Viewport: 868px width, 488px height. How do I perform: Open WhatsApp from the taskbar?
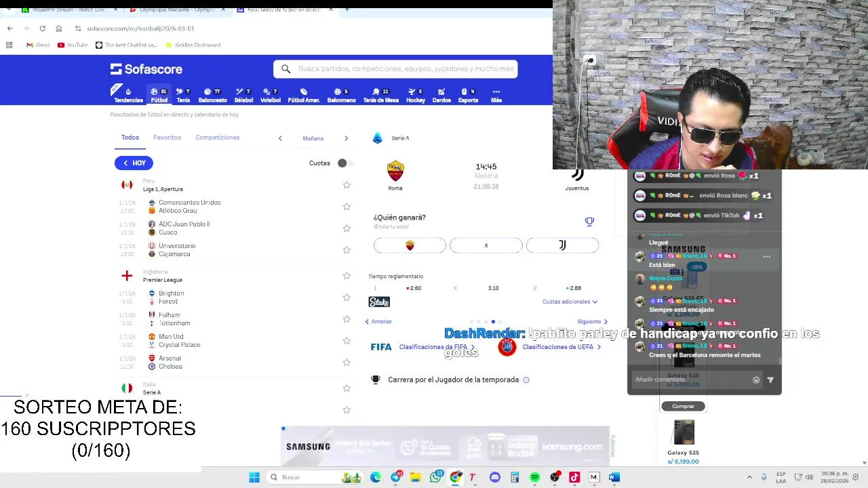click(x=436, y=477)
